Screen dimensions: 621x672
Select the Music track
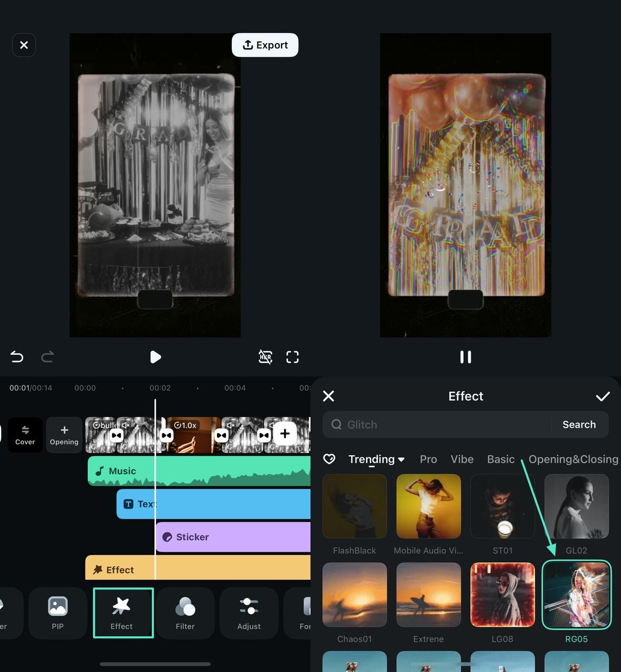coord(199,471)
